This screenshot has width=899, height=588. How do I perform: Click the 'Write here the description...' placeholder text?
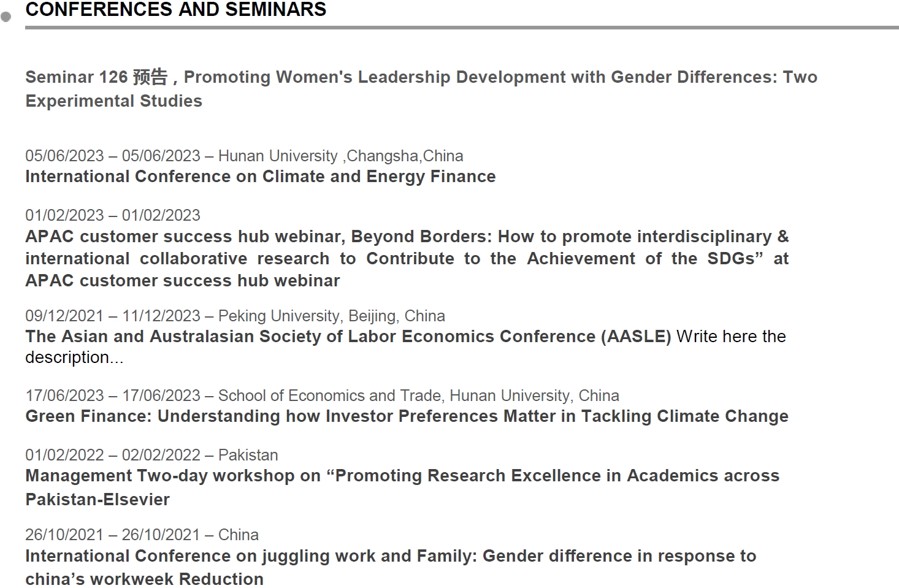click(x=405, y=347)
